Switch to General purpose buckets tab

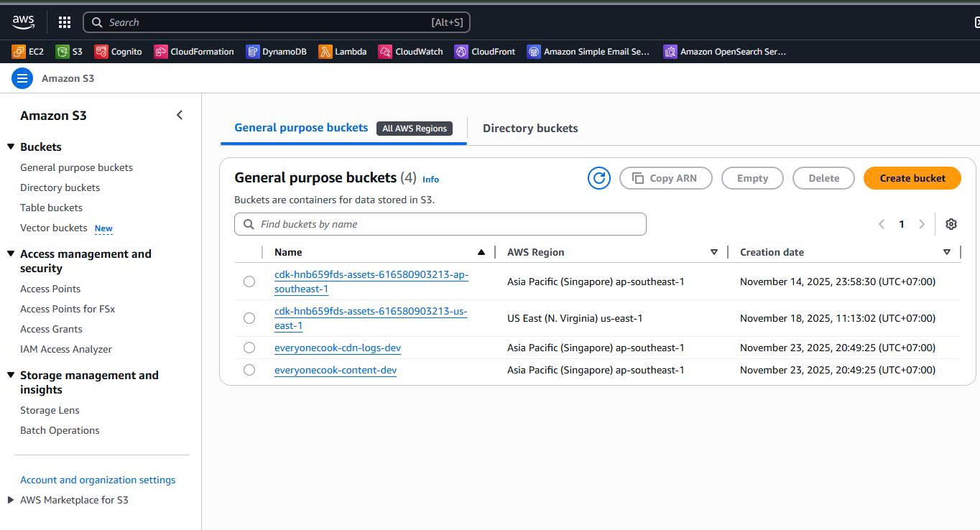pyautogui.click(x=301, y=128)
